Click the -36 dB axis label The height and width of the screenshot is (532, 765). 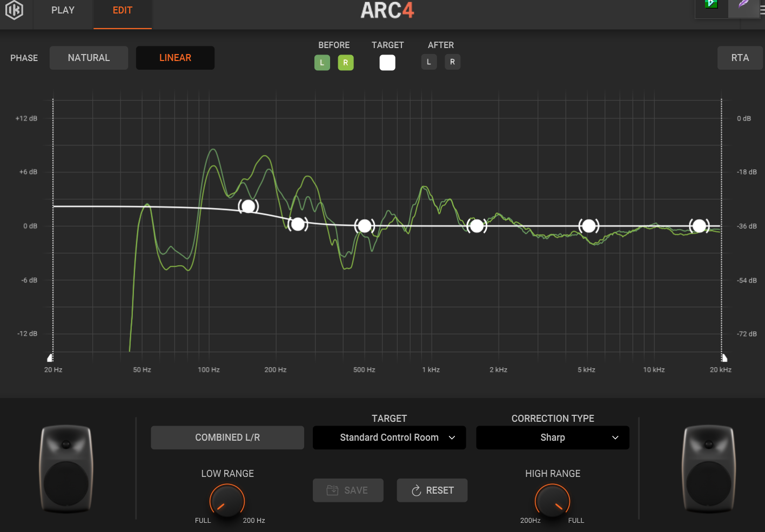tap(747, 226)
